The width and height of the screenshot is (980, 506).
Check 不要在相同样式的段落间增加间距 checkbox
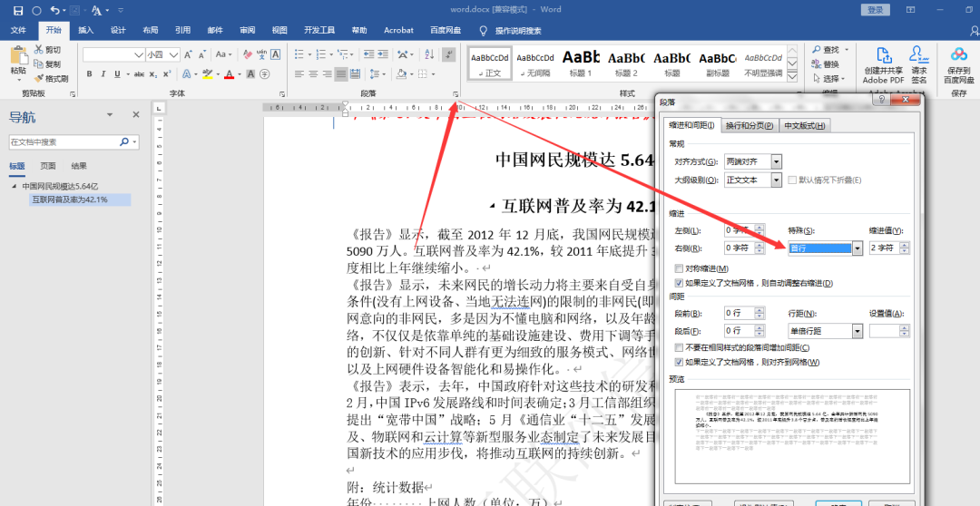679,347
